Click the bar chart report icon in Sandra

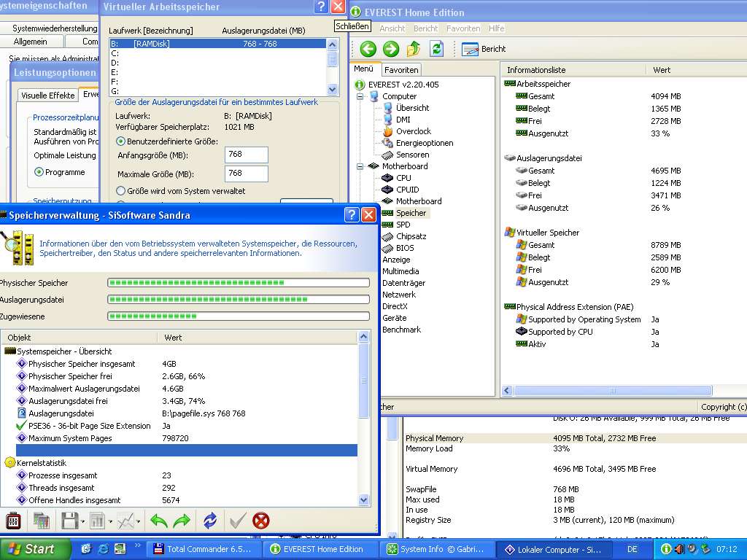(x=97, y=521)
